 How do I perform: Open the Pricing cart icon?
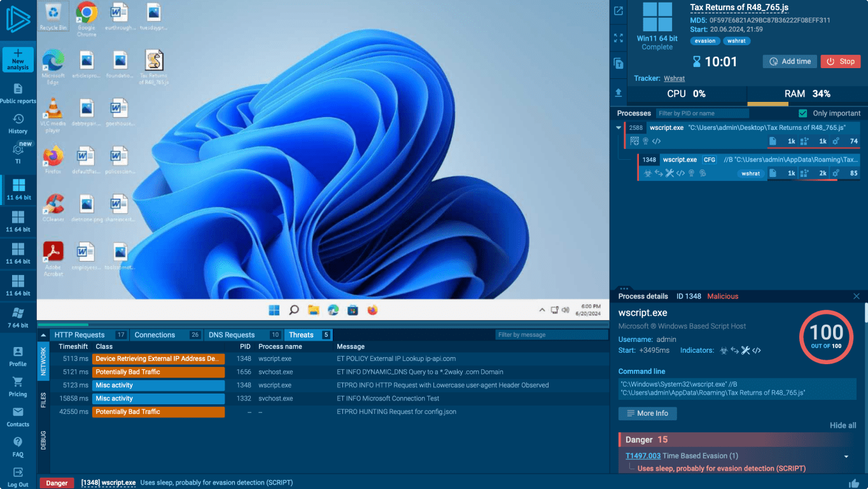(18, 382)
